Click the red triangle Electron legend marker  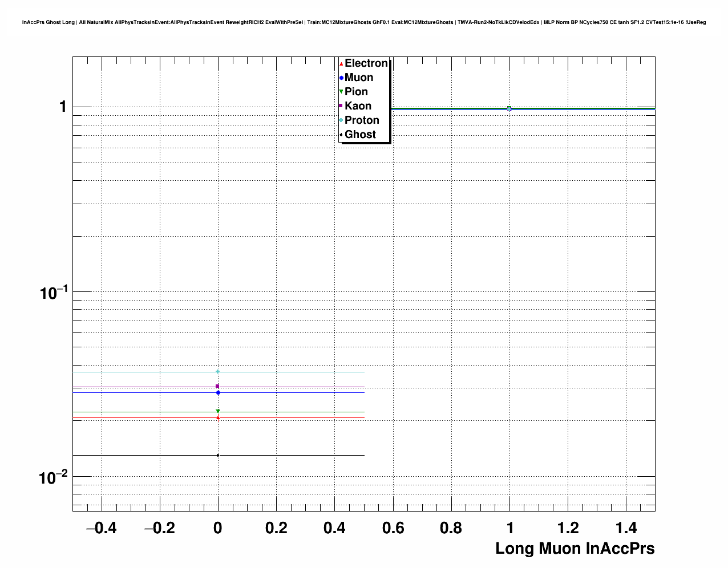tap(341, 64)
